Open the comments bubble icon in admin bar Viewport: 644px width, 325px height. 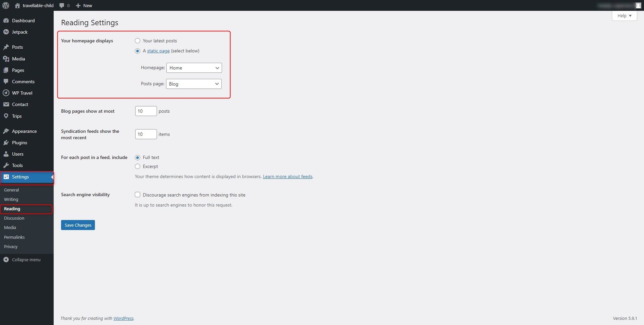62,6
